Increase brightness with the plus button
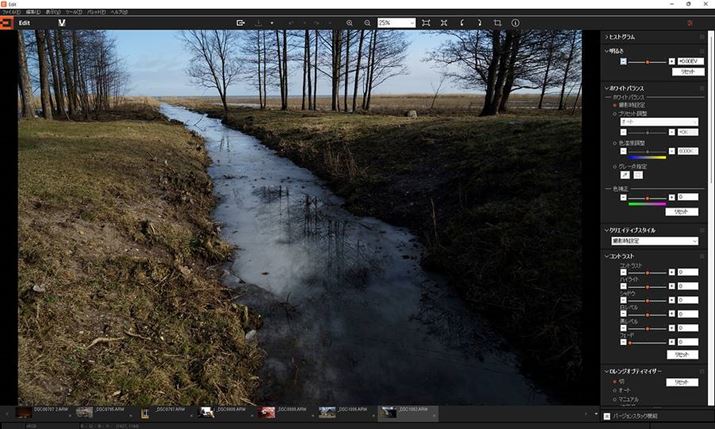Screen dimensions: 715x429 point(672,62)
